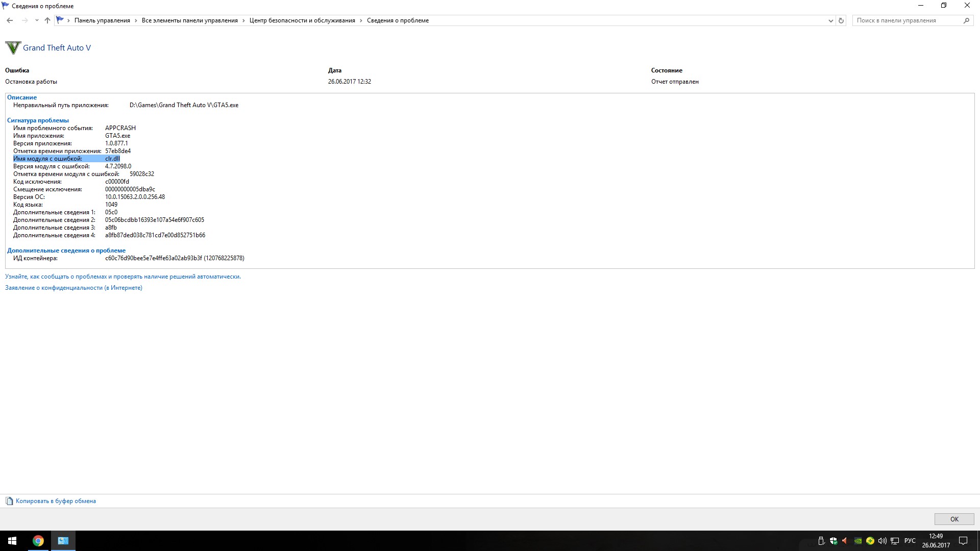Expand the address bar history dropdown
Viewport: 980px width, 551px height.
(x=830, y=20)
